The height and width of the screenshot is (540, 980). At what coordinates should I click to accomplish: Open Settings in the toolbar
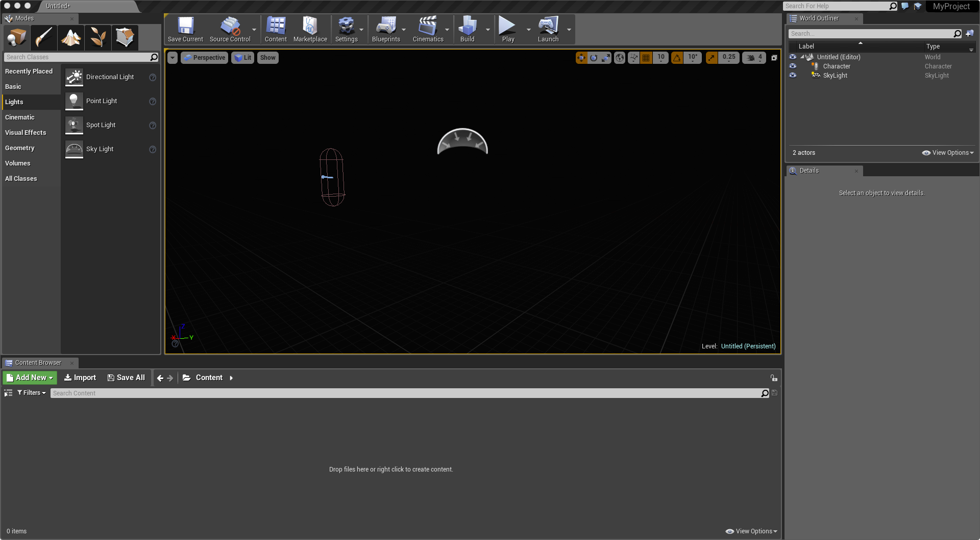click(347, 30)
